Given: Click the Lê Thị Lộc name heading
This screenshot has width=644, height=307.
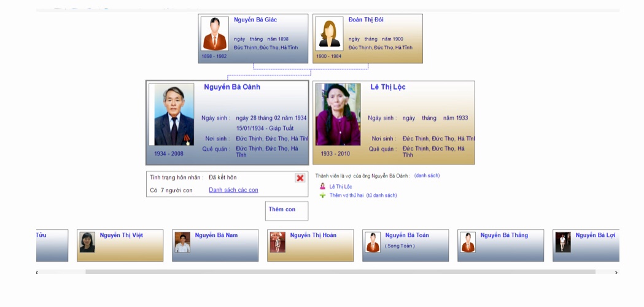Looking at the screenshot, I should point(388,87).
